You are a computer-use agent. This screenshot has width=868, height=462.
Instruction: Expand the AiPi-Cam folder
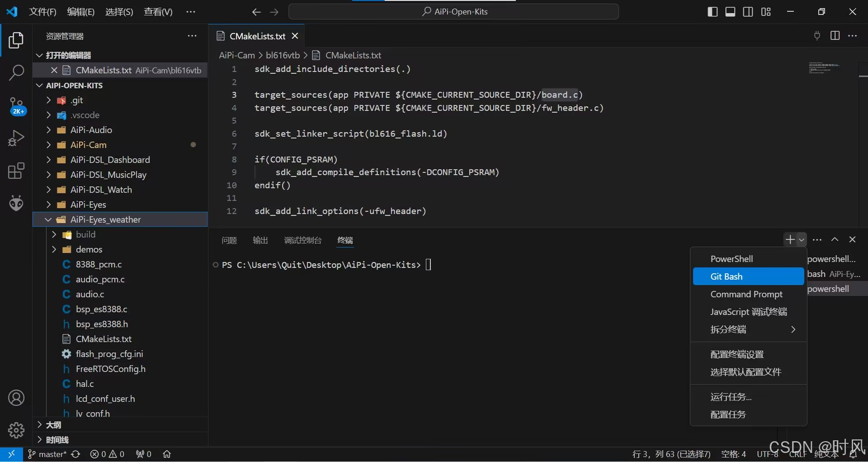coord(48,145)
